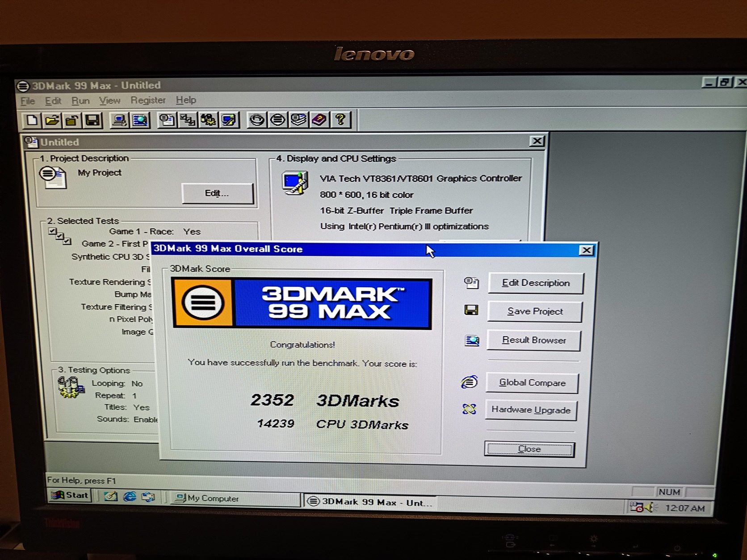The image size is (747, 560).
Task: Open the Start menu
Action: point(70,495)
